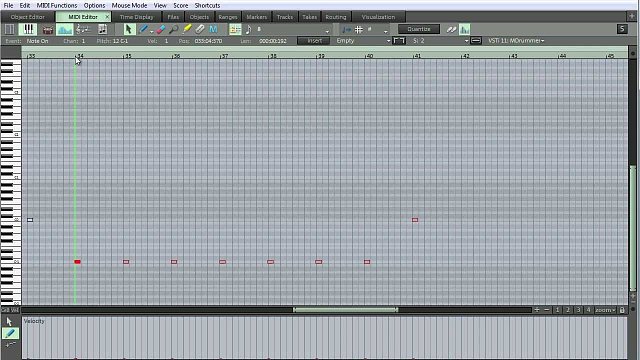Select the velocity lane line tool
Image resolution: width=640 pixels, height=360 pixels.
10,345
